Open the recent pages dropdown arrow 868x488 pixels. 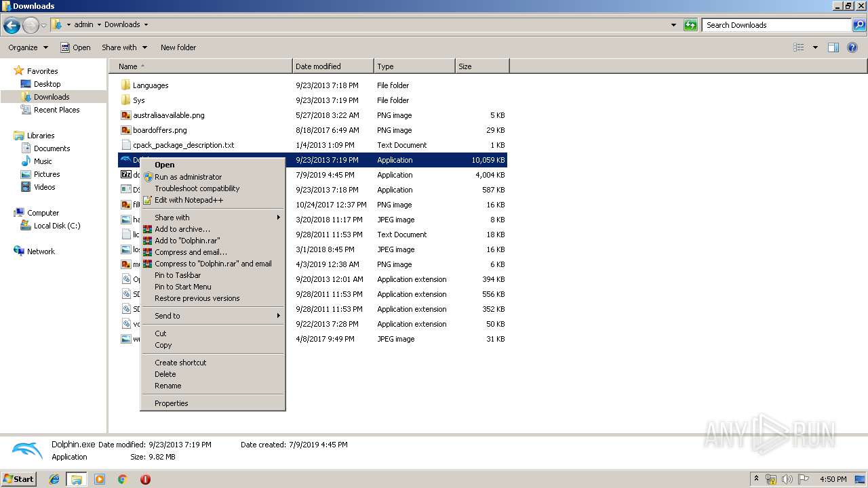point(44,26)
